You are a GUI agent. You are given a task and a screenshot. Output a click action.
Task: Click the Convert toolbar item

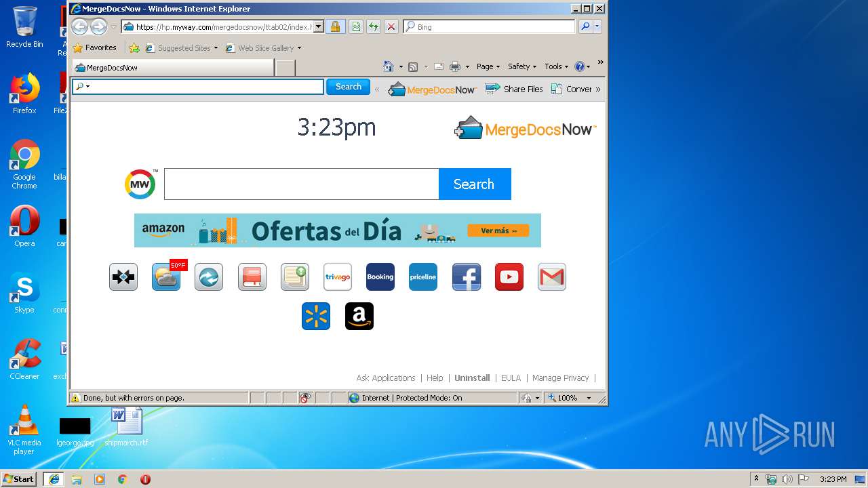[572, 89]
